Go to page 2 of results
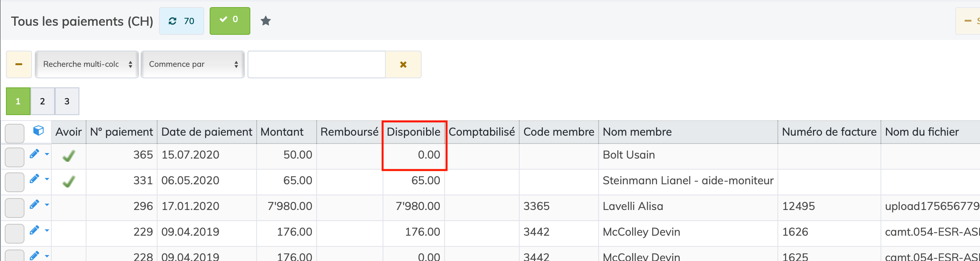980x261 pixels. pos(43,101)
